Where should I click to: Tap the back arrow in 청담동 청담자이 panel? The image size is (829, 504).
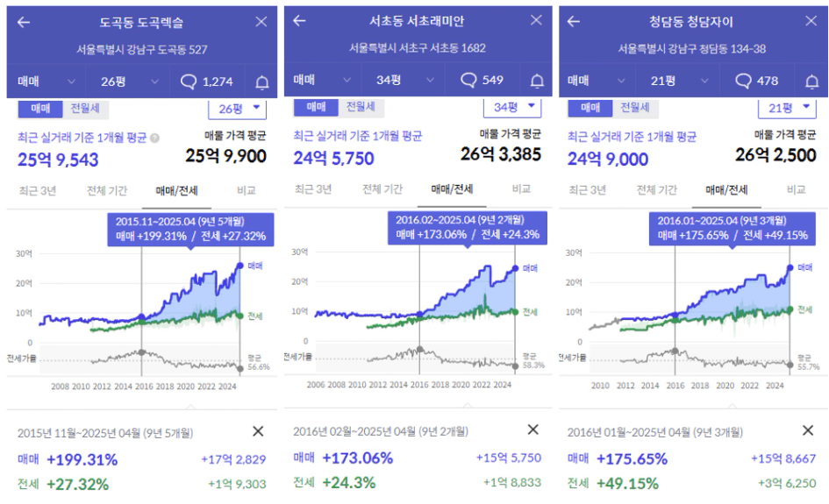574,22
